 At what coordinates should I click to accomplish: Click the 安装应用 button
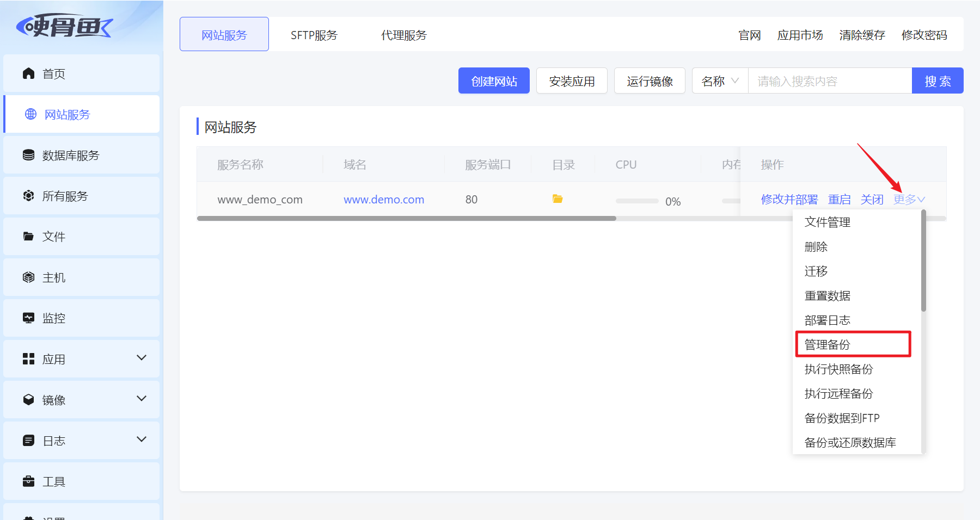click(x=572, y=81)
